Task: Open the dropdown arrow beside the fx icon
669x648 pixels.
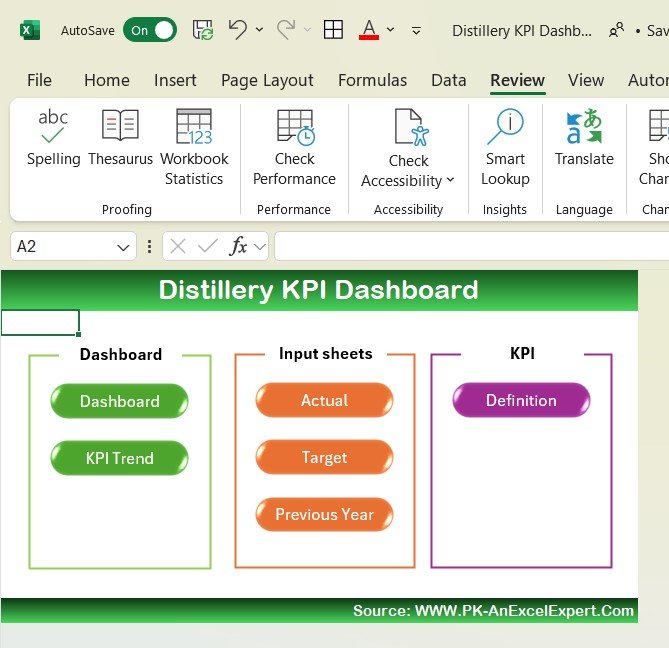Action: point(260,247)
